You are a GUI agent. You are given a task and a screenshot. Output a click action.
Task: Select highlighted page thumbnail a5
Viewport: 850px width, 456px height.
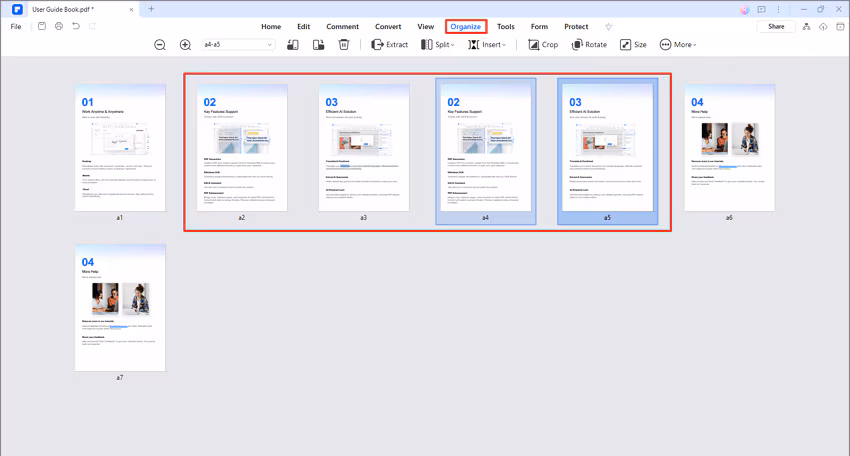(x=608, y=151)
